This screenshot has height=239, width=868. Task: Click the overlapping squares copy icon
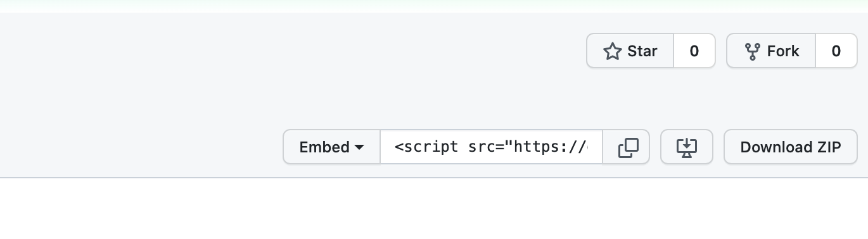(x=628, y=147)
